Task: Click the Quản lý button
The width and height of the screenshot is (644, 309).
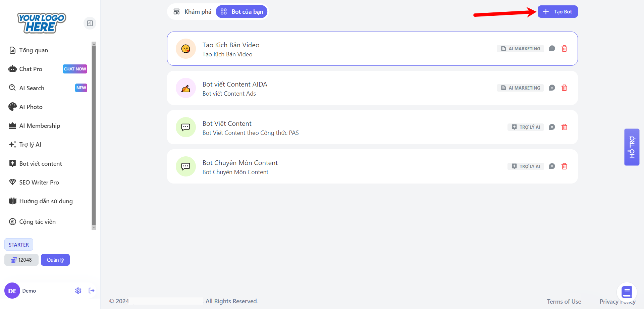Action: pyautogui.click(x=55, y=260)
